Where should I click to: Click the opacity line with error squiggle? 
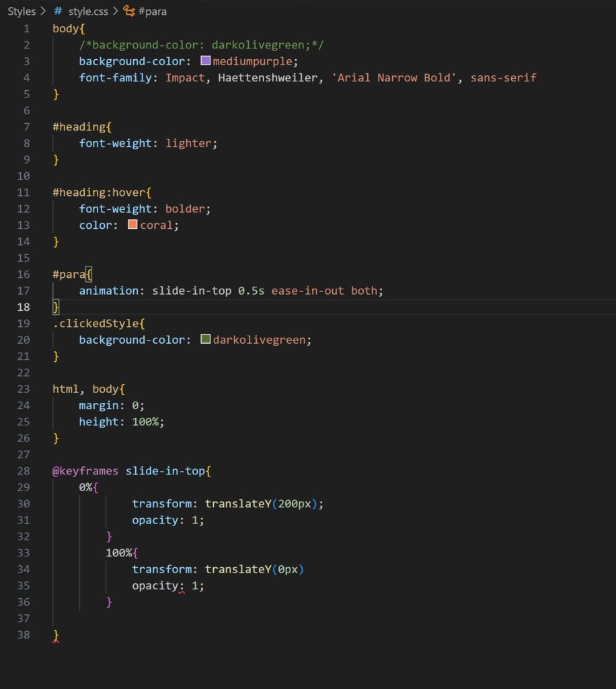tap(168, 585)
